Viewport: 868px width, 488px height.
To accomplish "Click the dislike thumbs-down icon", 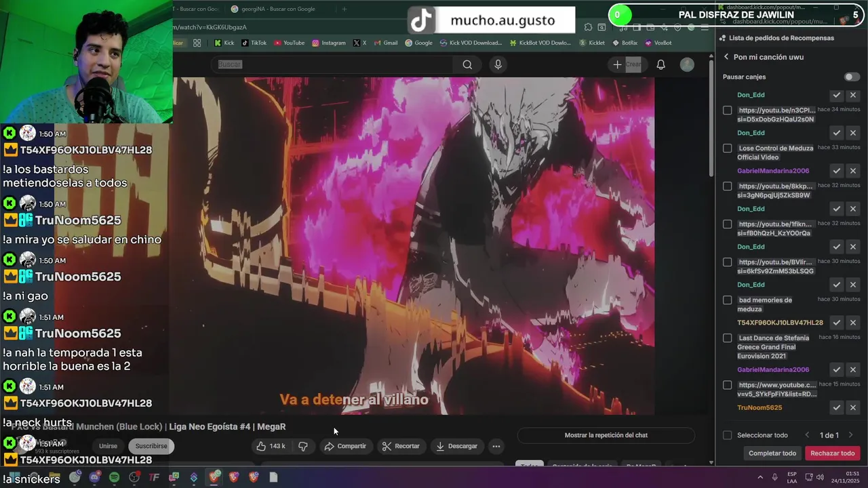I will pos(303,446).
